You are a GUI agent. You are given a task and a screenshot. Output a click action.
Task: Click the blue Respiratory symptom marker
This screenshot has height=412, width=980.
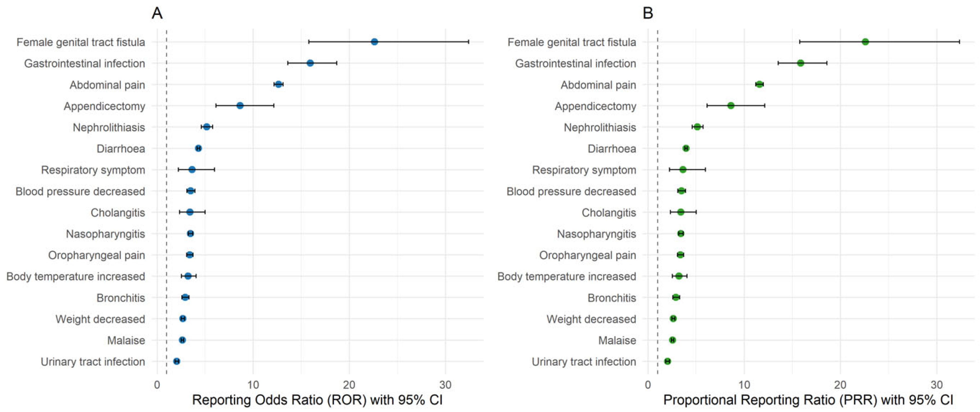192,170
